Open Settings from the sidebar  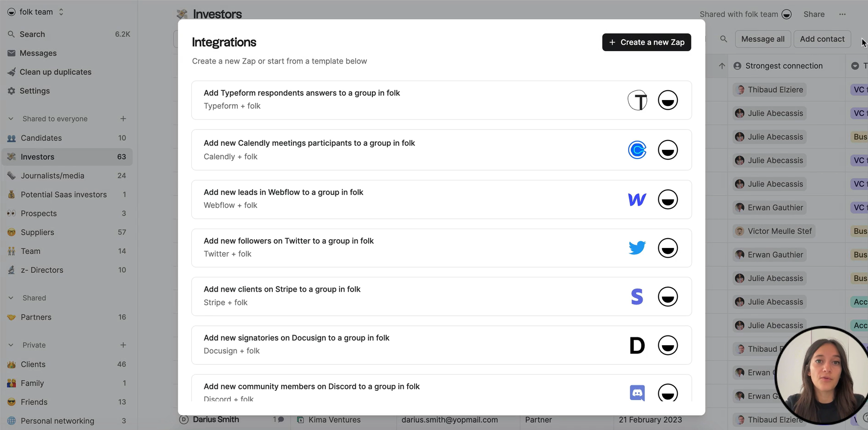pyautogui.click(x=35, y=91)
